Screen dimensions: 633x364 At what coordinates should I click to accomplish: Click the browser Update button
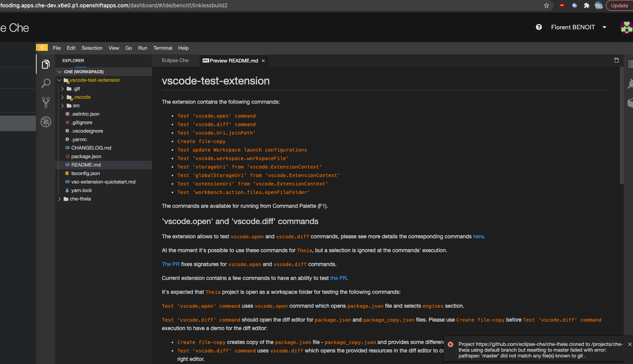point(619,5)
